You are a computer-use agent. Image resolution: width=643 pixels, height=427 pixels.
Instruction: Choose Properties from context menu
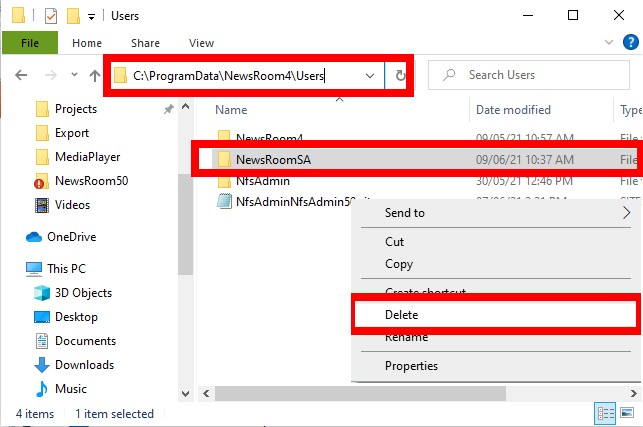496,366
